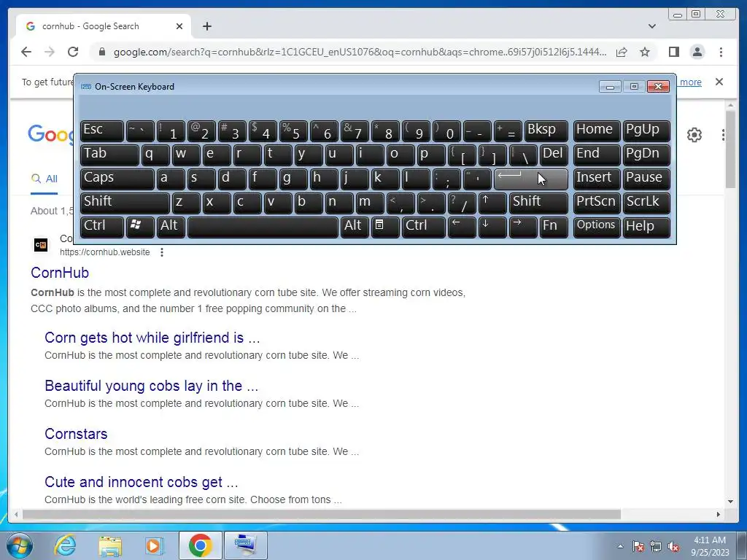Screen dimensions: 747x560
Task: Open Google quick settings gear
Action: coord(694,135)
